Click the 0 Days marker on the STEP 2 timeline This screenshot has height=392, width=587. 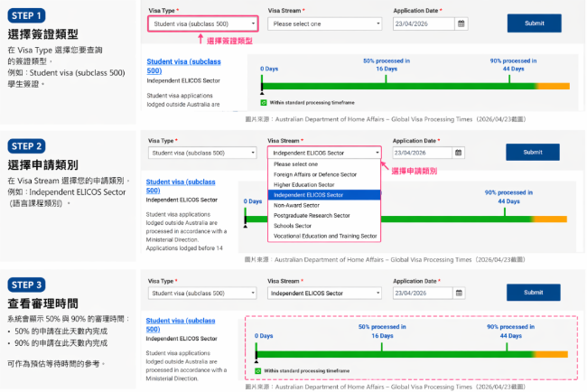(x=246, y=217)
